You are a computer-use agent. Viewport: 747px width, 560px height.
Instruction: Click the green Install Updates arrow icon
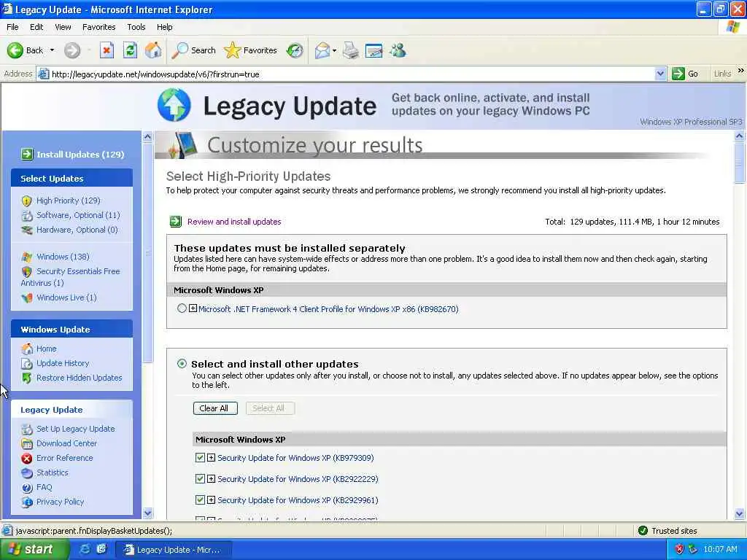pyautogui.click(x=27, y=154)
